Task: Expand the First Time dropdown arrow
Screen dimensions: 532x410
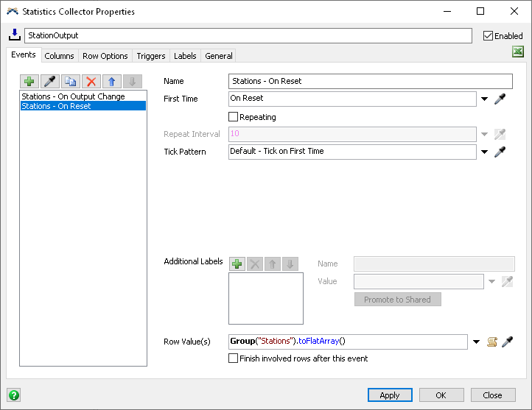Action: coord(485,99)
